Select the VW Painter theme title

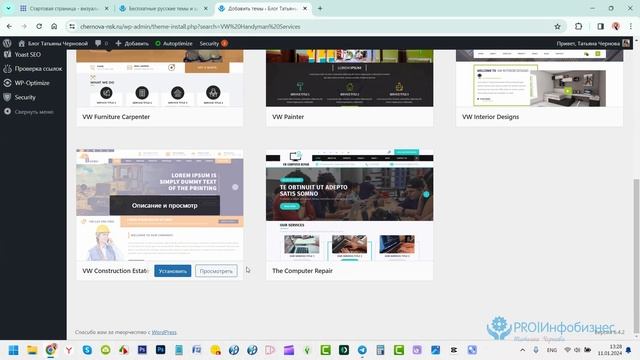coord(288,117)
